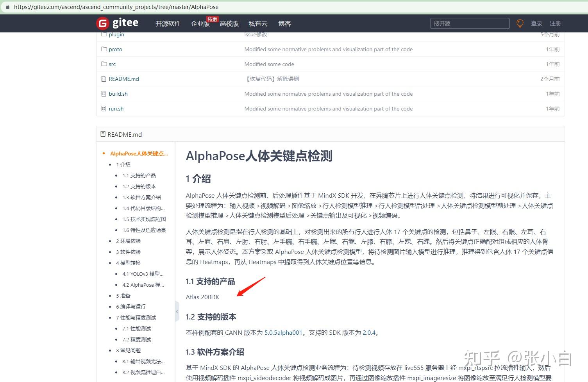The image size is (588, 382).
Task: Collapse the README table of contents sidebar
Action: 177,311
